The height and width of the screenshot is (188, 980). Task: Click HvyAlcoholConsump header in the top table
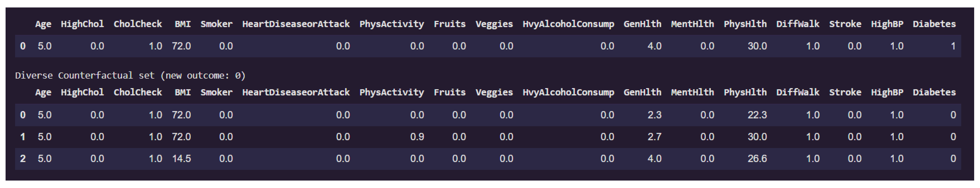tap(568, 24)
